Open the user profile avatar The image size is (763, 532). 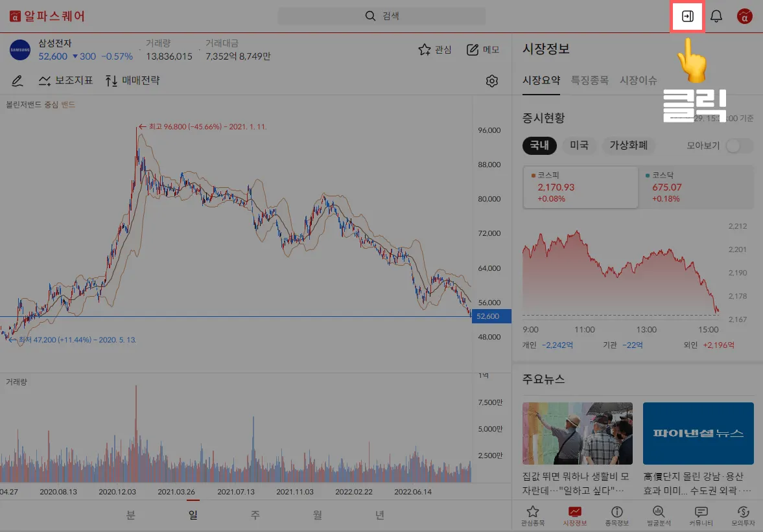click(744, 16)
